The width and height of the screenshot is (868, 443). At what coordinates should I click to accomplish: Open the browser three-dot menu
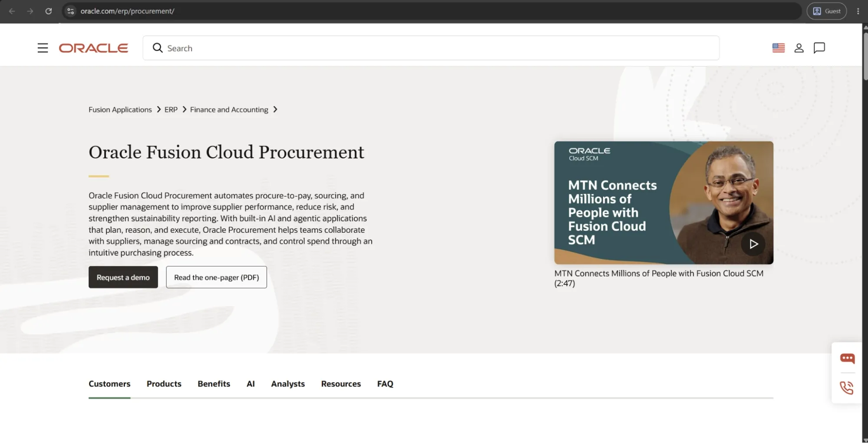(858, 11)
